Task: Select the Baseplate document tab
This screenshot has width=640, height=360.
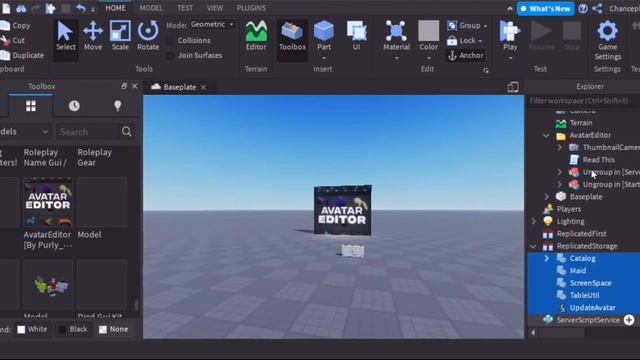Action: (179, 87)
